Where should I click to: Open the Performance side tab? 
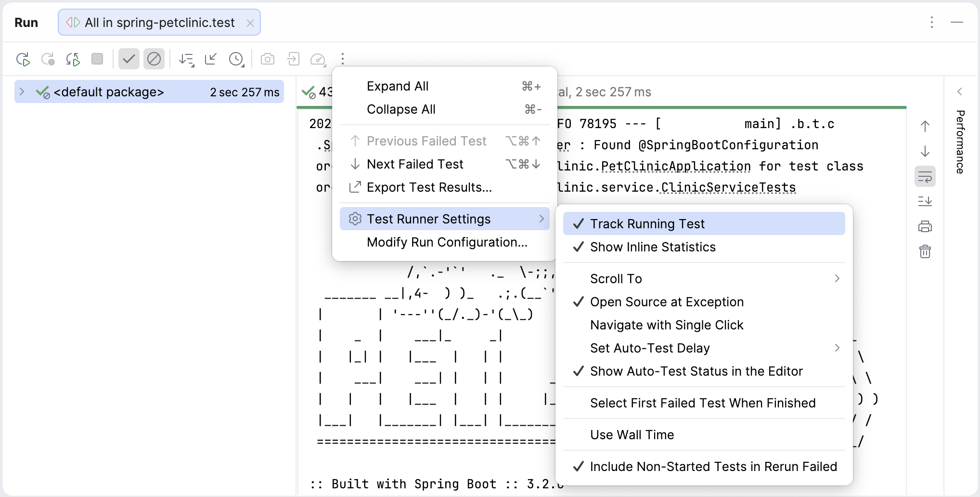point(960,143)
